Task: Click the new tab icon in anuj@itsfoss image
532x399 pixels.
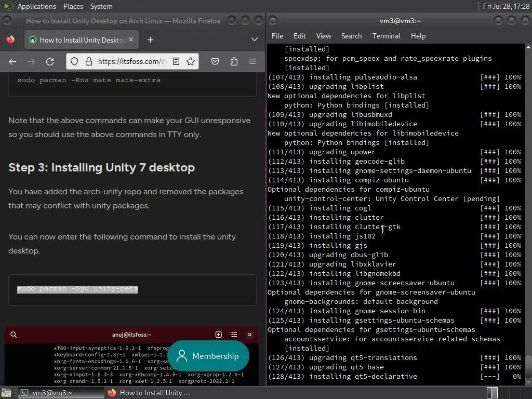Action: coord(219,335)
